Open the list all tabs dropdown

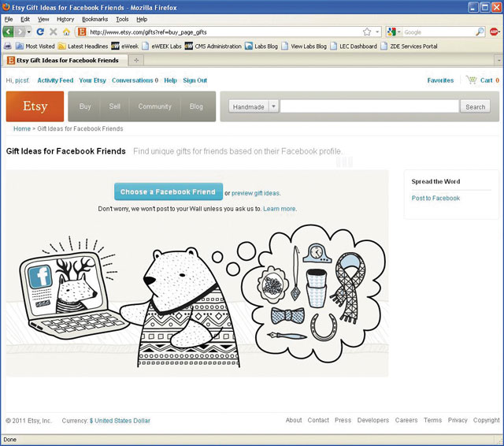tap(498, 60)
